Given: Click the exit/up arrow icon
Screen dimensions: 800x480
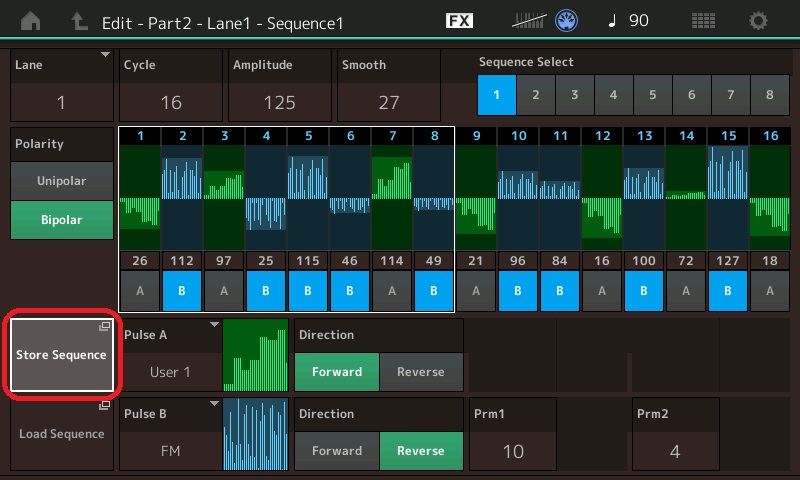Looking at the screenshot, I should click(78, 20).
